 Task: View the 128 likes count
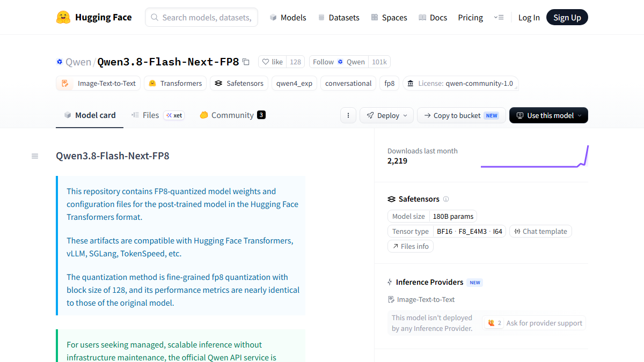(296, 62)
